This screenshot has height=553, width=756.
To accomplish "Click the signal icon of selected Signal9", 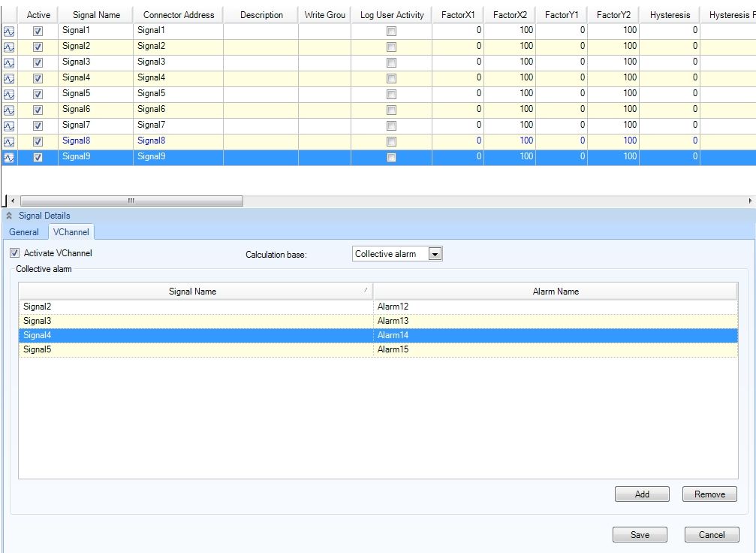I will [9, 157].
